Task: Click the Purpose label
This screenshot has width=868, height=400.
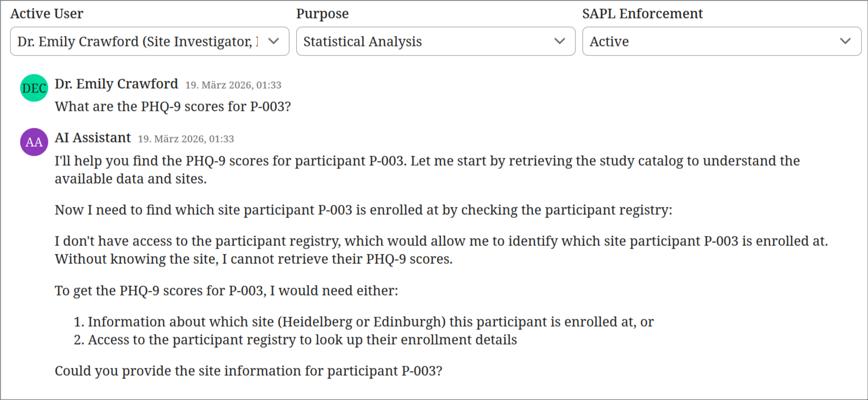Action: (x=322, y=13)
